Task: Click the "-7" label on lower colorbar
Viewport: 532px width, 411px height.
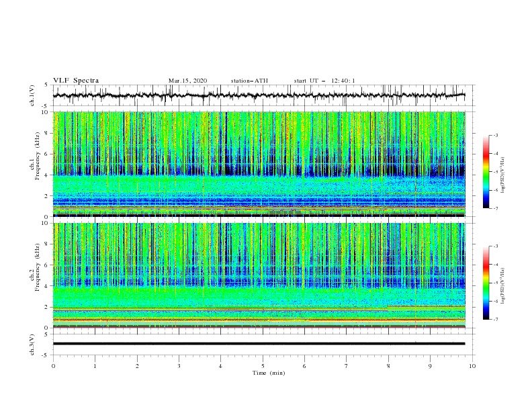Action: (x=495, y=319)
